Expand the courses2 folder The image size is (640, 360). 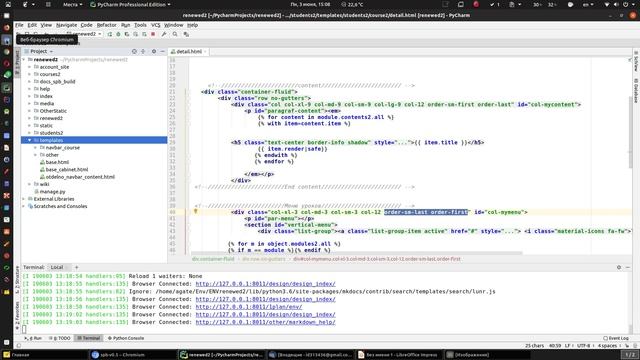(30, 74)
